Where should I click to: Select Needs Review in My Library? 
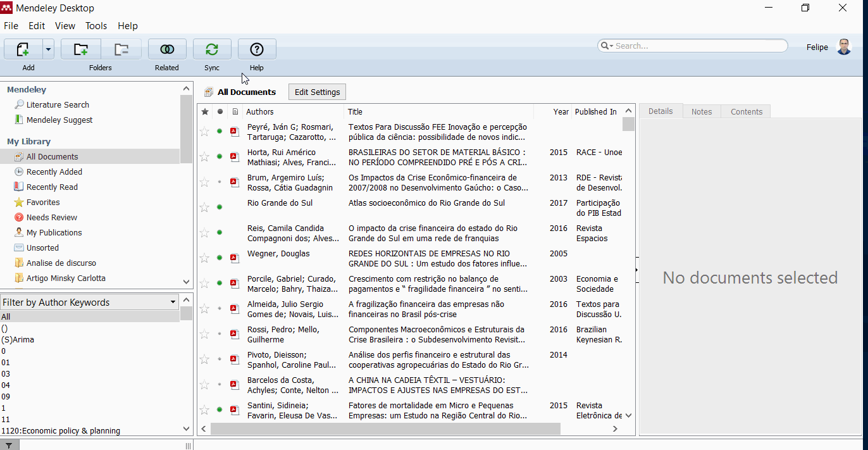52,217
